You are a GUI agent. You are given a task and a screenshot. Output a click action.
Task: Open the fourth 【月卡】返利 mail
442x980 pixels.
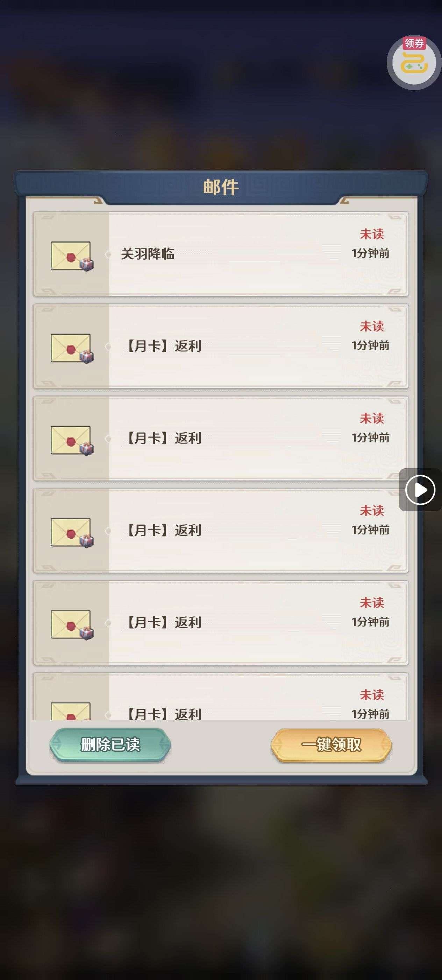pos(163,622)
